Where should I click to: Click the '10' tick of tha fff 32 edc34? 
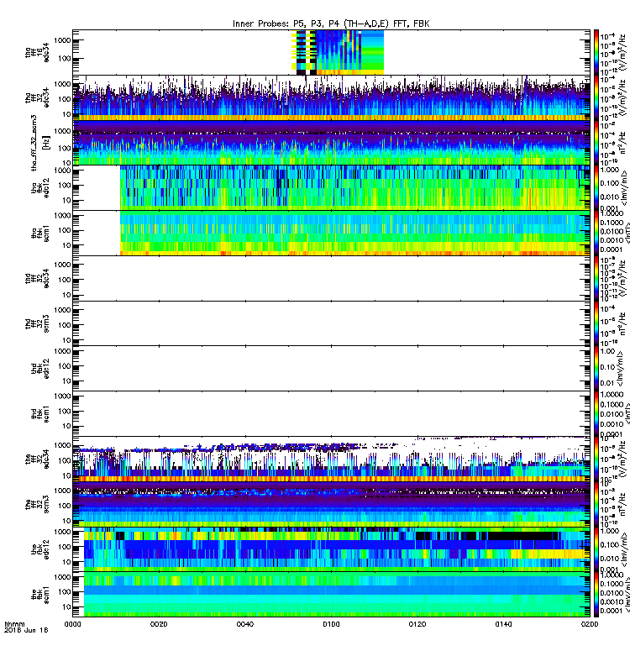[x=66, y=114]
